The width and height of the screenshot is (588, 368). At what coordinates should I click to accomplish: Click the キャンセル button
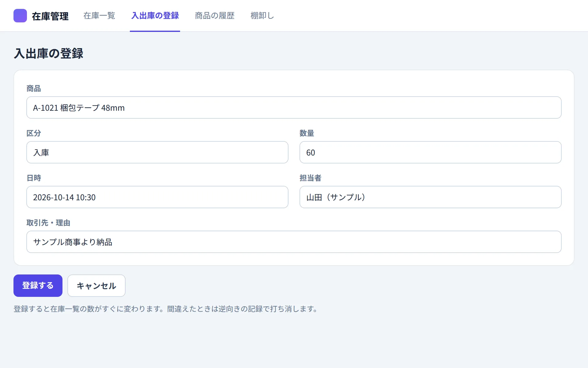[x=96, y=286]
